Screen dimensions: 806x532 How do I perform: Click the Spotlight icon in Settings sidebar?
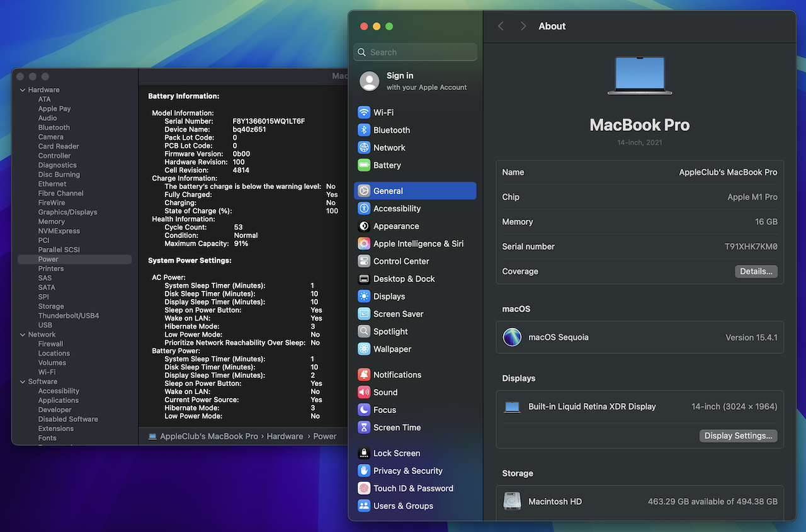click(x=364, y=332)
